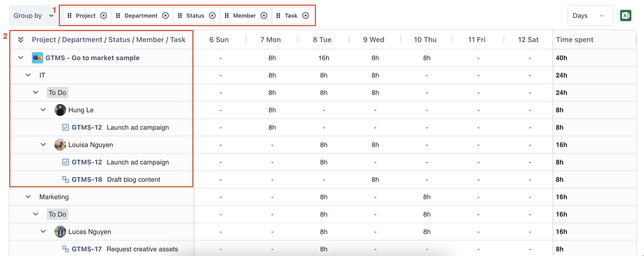Open the Group by dropdown
Image resolution: width=644 pixels, height=256 pixels.
coord(33,16)
